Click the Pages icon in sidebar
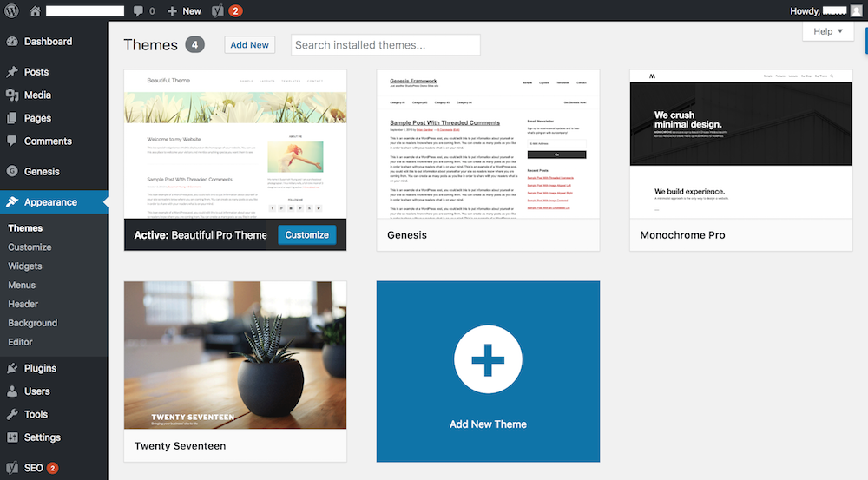 point(12,118)
